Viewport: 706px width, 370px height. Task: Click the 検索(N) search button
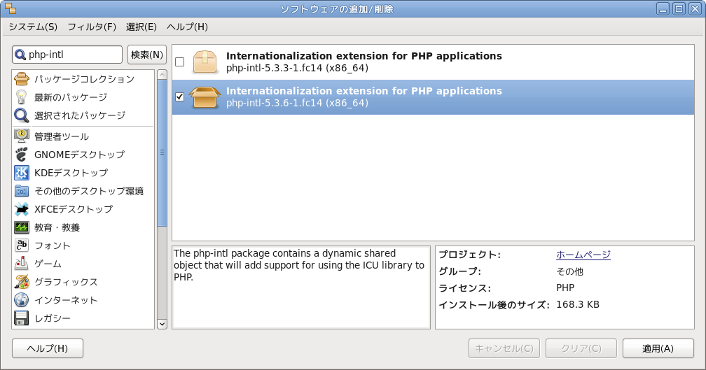click(x=147, y=55)
